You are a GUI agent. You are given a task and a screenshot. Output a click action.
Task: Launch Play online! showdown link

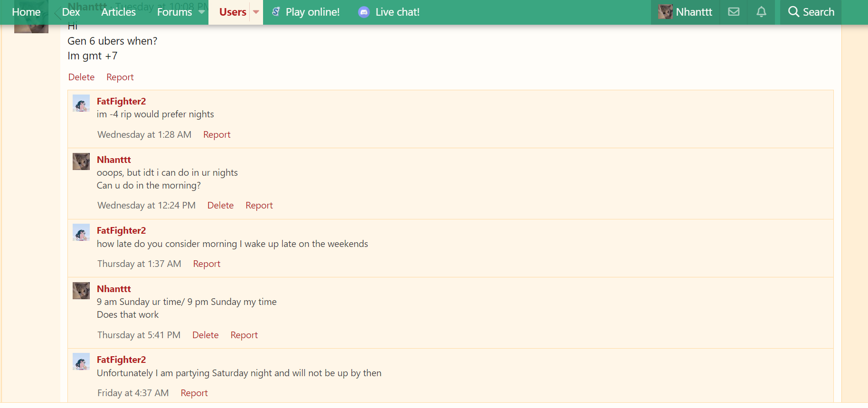pos(306,12)
